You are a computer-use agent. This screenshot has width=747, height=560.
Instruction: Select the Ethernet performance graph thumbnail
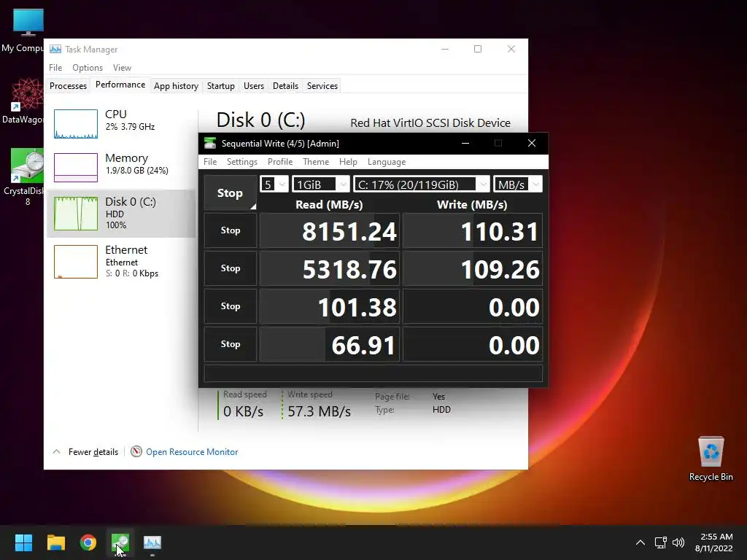76,262
